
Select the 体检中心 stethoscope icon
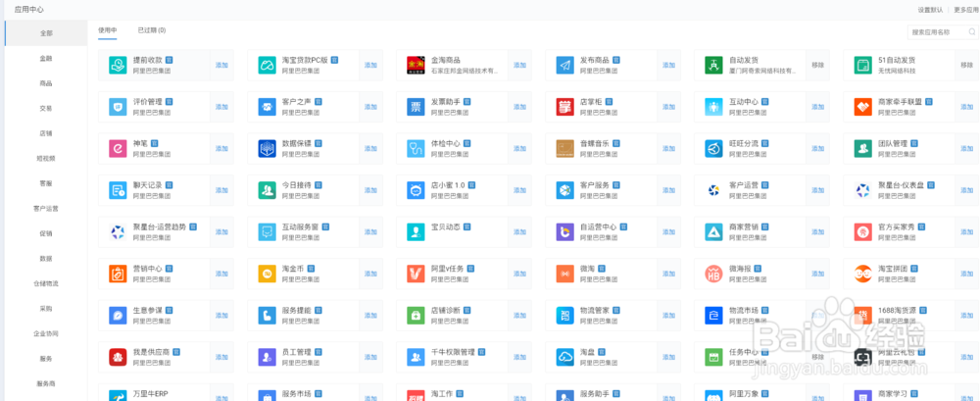(416, 148)
